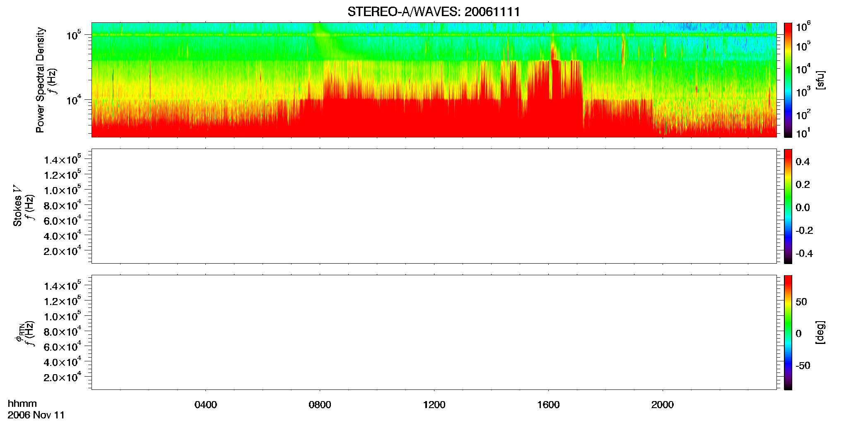Screen dimensions: 868x447
Task: Select the 0800 time tick label
Action: click(x=320, y=404)
